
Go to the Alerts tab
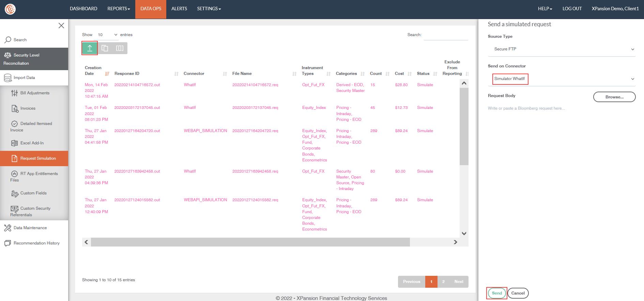tap(179, 9)
